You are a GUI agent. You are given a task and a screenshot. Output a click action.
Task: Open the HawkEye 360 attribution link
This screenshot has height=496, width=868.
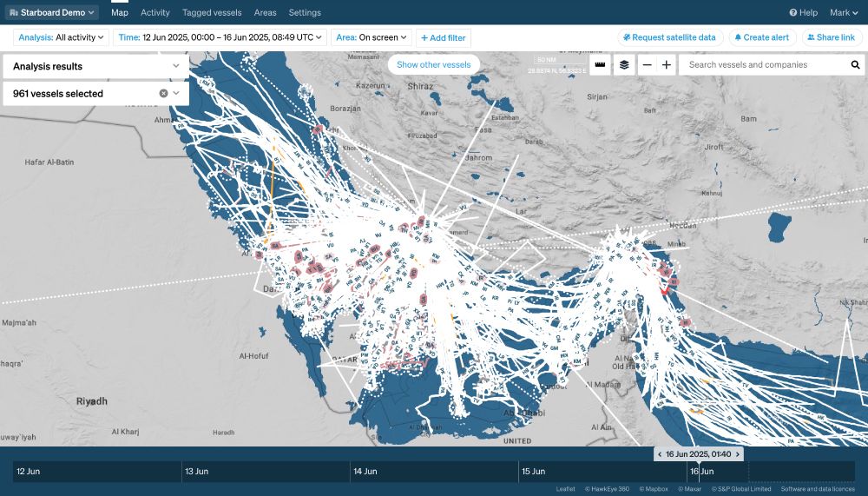tap(608, 489)
